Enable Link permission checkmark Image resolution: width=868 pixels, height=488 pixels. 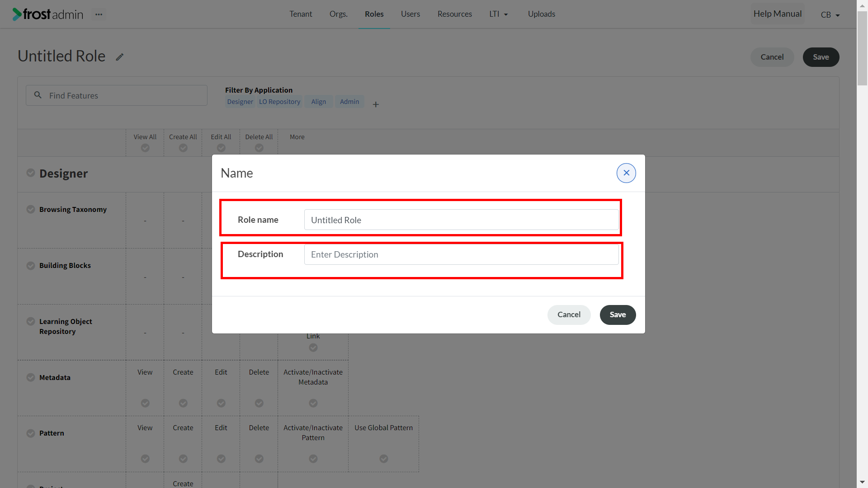tap(313, 347)
